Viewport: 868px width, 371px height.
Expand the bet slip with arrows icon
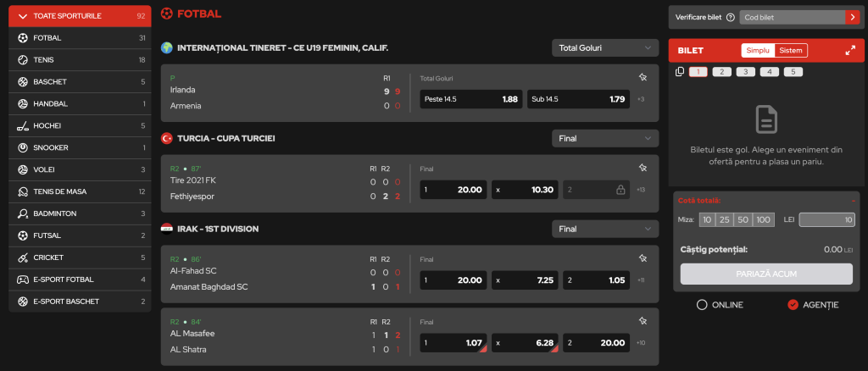coord(850,50)
